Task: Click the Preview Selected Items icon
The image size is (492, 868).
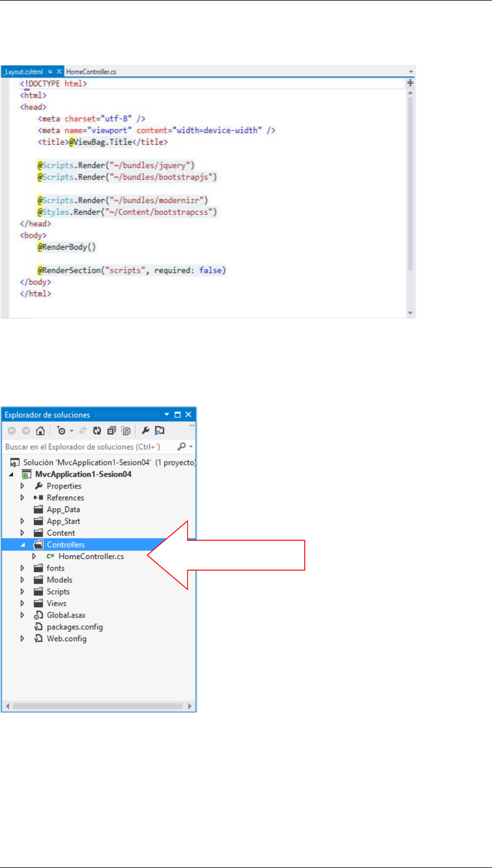Action: [x=160, y=431]
